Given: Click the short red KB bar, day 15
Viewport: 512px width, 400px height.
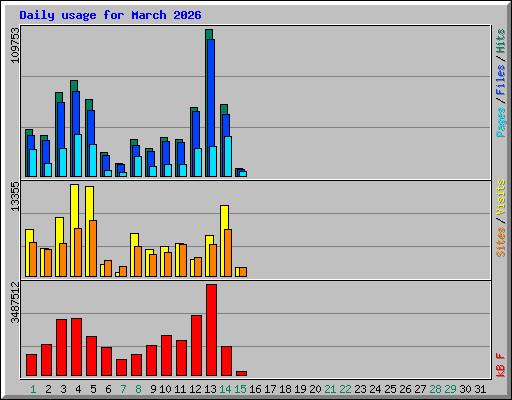Looking at the screenshot, I should pyautogui.click(x=241, y=373).
